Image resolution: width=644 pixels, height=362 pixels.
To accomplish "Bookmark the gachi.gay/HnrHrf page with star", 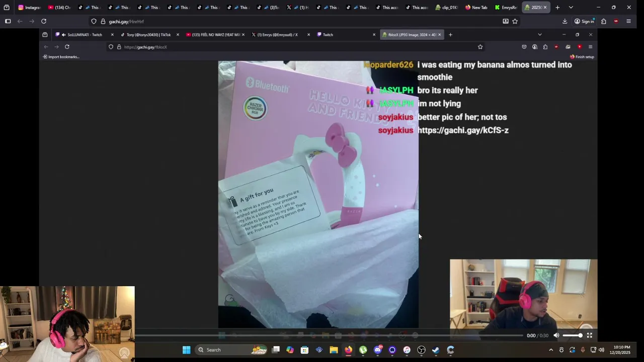I will tap(515, 21).
